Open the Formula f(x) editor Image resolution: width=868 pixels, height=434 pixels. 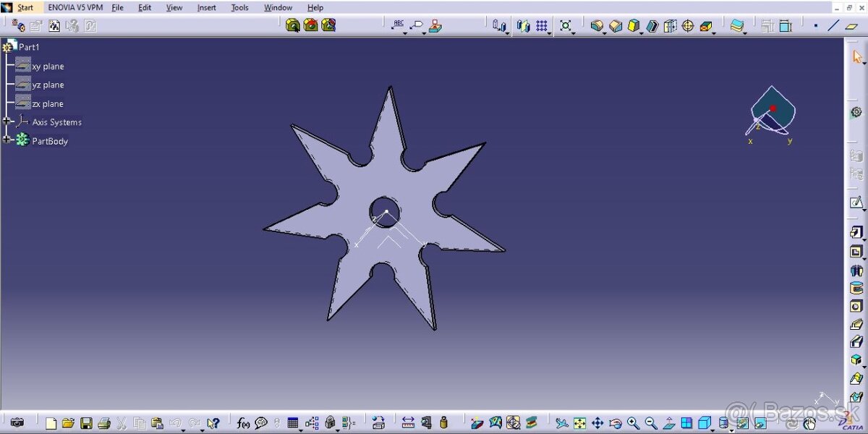[x=243, y=423]
